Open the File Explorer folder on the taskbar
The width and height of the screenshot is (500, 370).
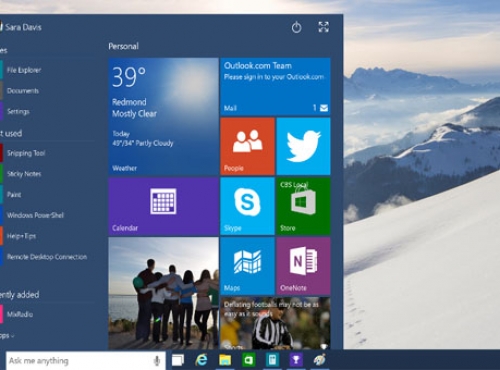[225, 360]
